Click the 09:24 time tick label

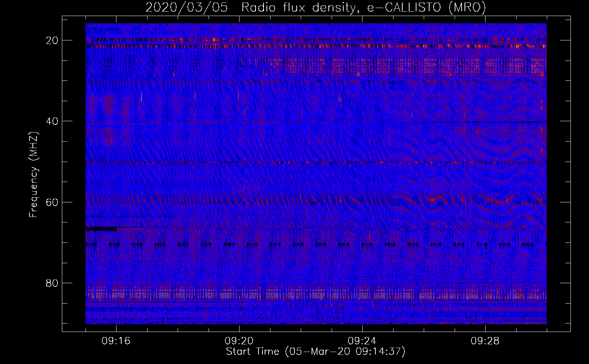point(362,341)
